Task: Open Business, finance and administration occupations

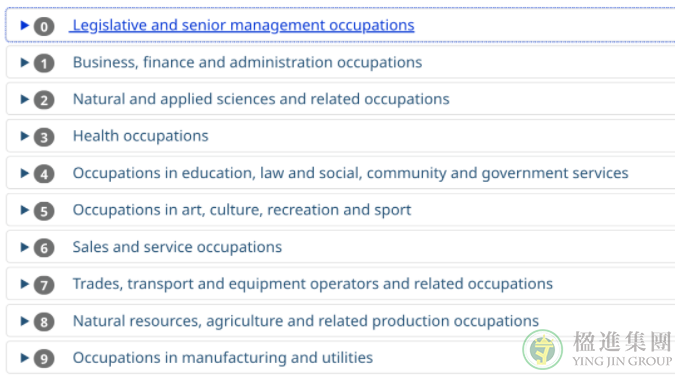Action: click(x=247, y=62)
